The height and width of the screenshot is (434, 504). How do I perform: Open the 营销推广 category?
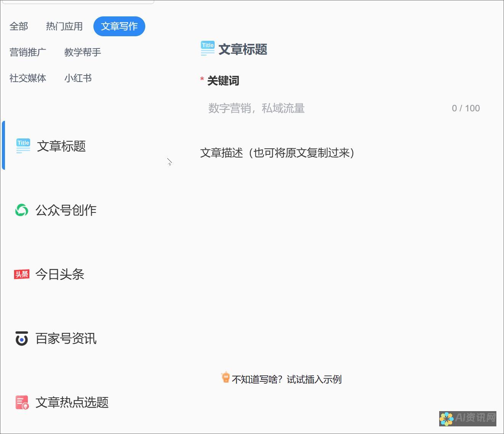[x=28, y=52]
